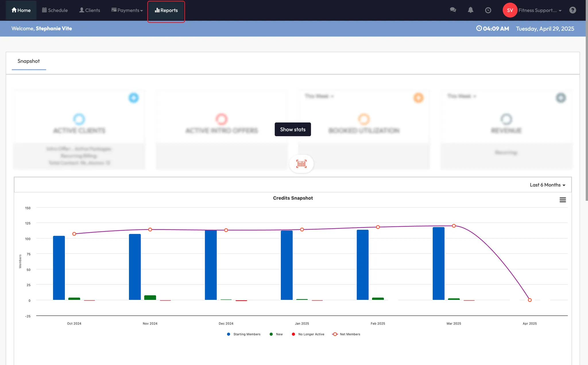The width and height of the screenshot is (588, 365).
Task: Click the Mar 2025 Net Members data point
Action: (454, 226)
